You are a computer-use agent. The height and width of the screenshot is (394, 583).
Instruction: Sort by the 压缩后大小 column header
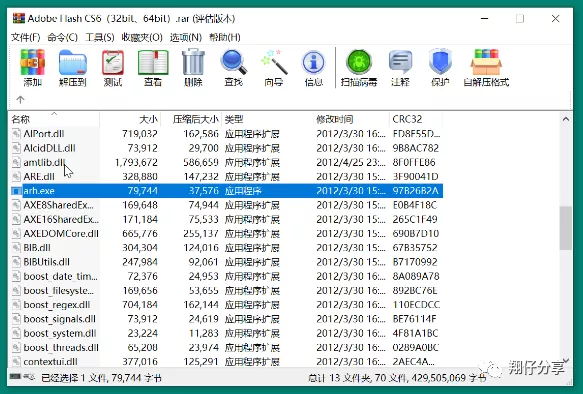[191, 119]
